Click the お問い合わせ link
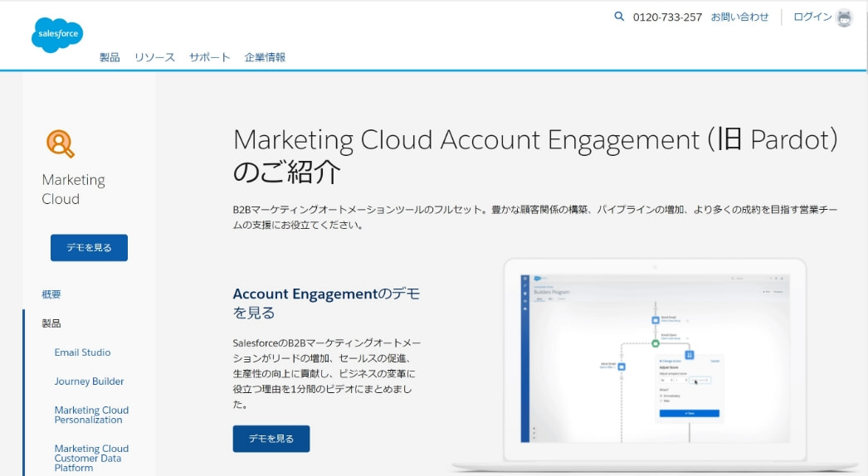The image size is (868, 476). 739,17
